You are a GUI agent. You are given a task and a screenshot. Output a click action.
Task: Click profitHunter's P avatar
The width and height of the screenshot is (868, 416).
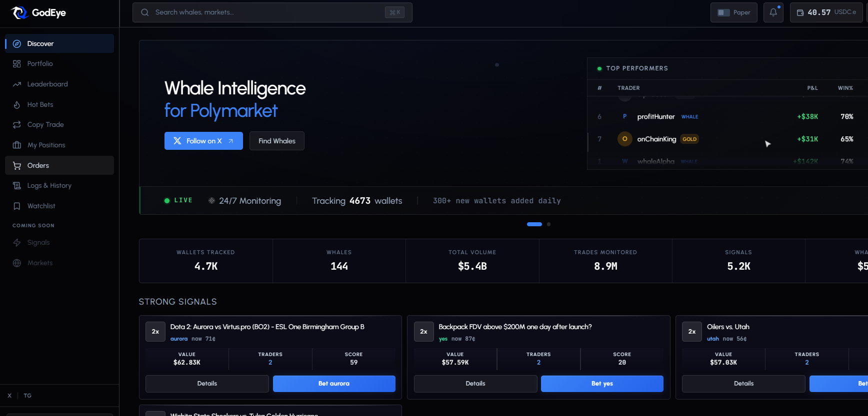tap(625, 116)
